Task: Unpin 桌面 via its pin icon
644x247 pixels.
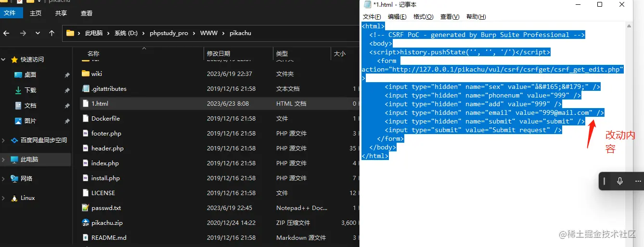Action: 67,74
